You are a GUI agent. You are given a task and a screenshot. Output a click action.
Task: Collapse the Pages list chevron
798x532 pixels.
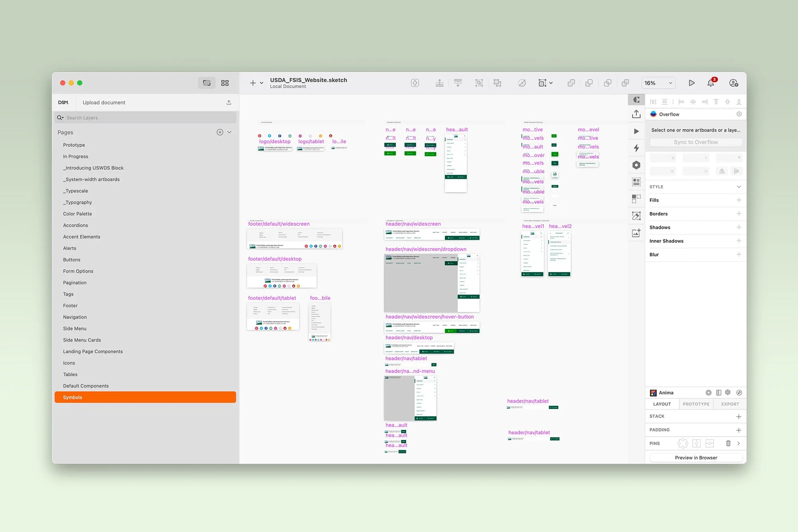click(x=229, y=132)
